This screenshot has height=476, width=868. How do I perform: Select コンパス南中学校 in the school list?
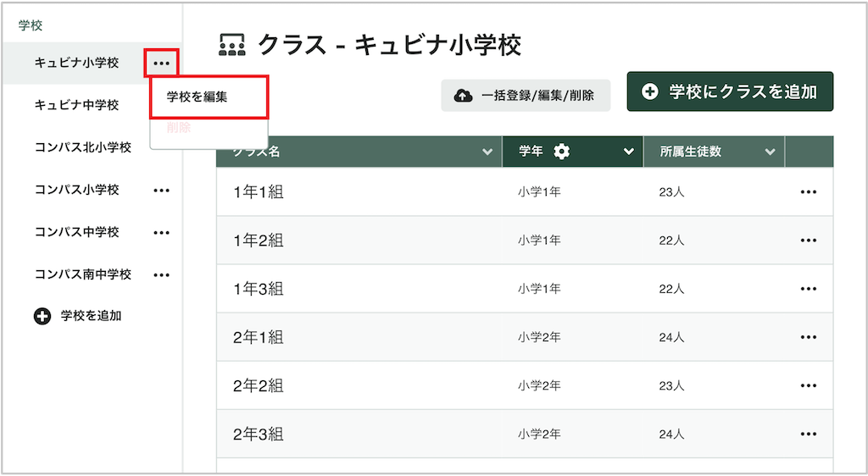[83, 274]
